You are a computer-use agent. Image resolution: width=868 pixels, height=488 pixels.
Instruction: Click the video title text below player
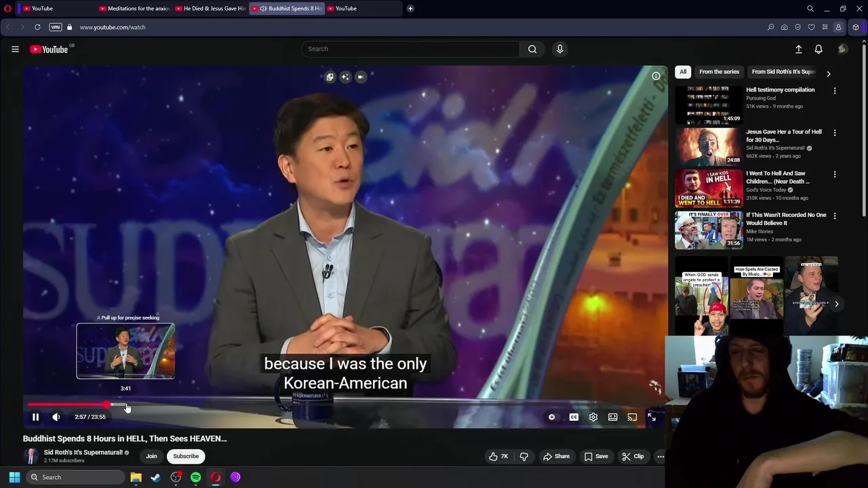[125, 439]
